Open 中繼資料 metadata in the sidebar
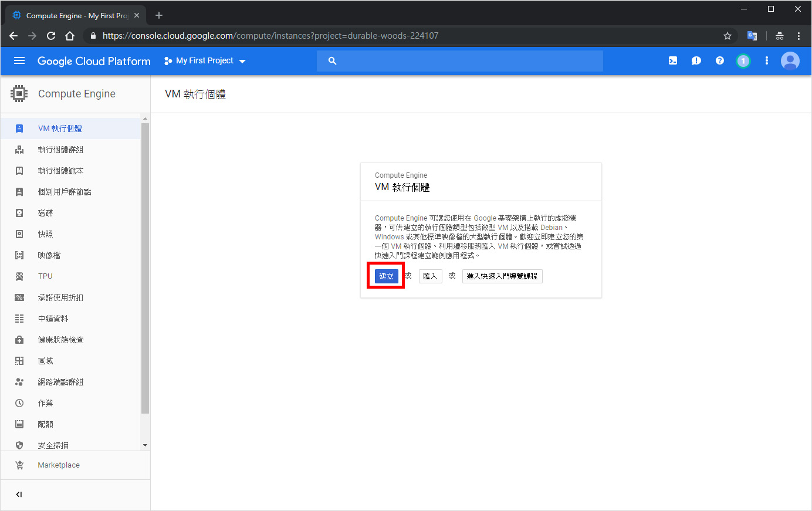The image size is (812, 511). pos(70,319)
